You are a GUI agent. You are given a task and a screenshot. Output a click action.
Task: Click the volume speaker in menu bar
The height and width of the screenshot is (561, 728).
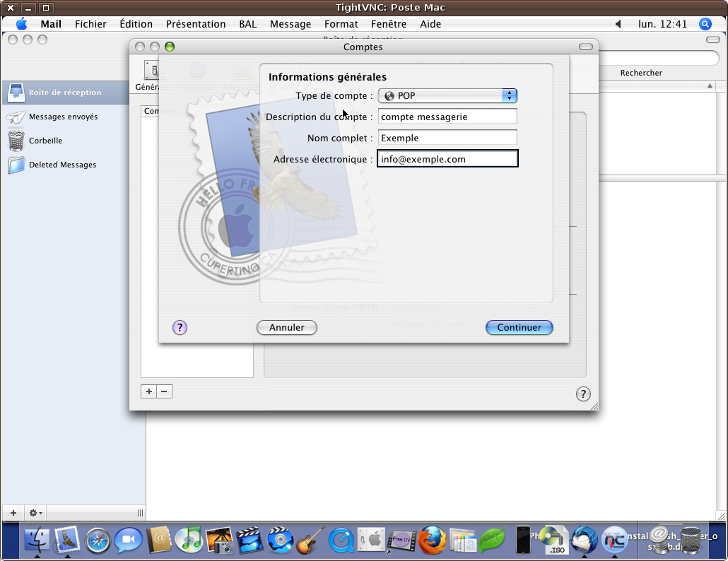(618, 24)
